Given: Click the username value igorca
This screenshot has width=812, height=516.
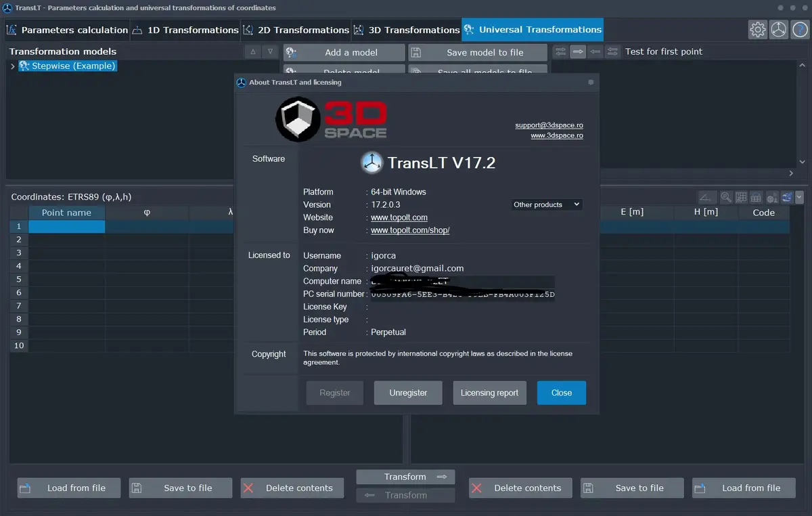Looking at the screenshot, I should [384, 256].
